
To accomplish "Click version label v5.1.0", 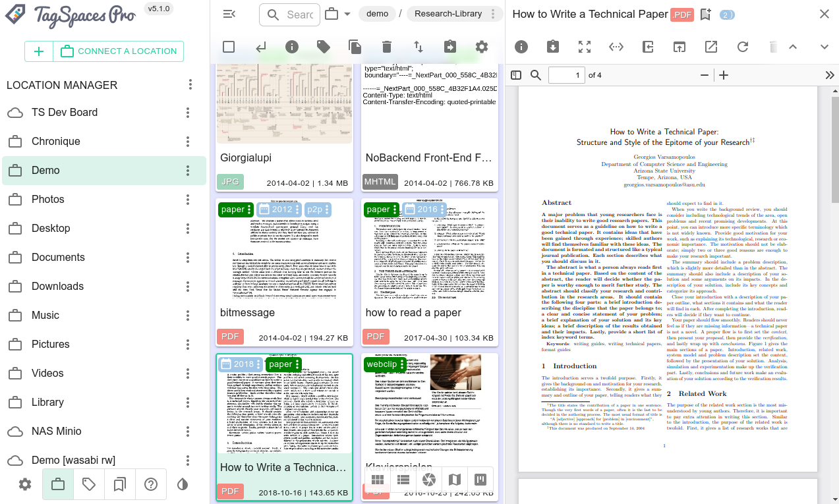I will pyautogui.click(x=158, y=9).
